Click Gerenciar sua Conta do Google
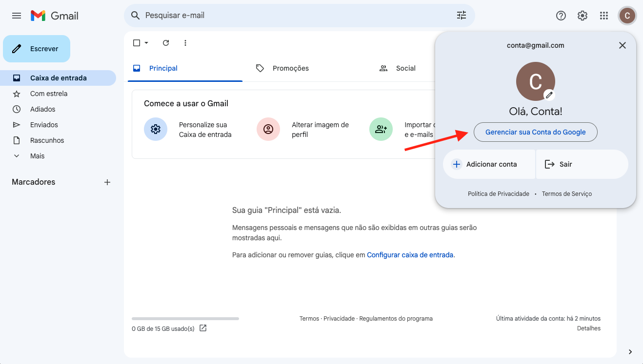This screenshot has width=643, height=364. pyautogui.click(x=536, y=132)
